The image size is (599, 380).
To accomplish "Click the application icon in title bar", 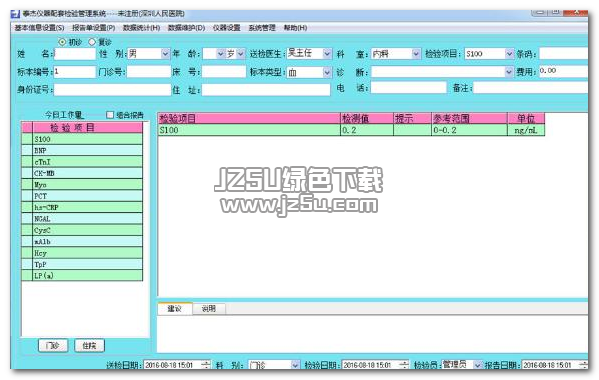I will pos(15,14).
